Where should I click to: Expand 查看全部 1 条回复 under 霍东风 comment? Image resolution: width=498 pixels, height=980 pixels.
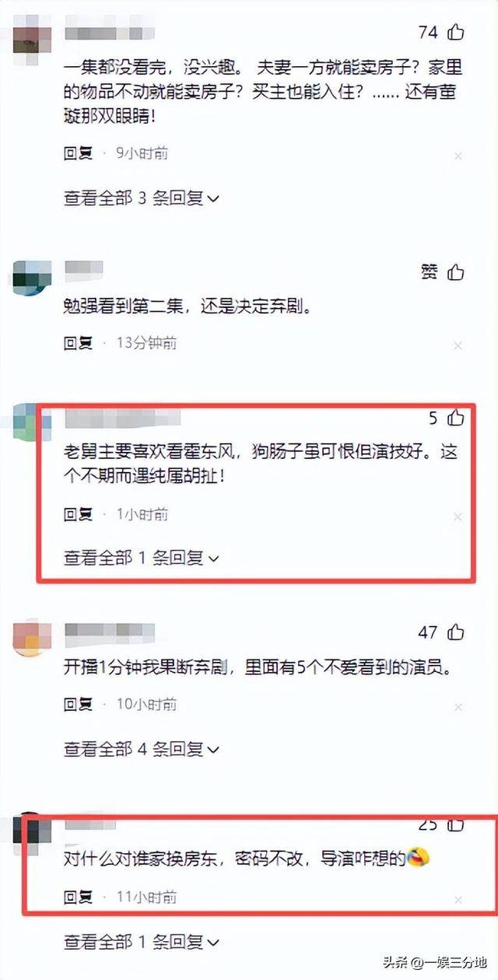(x=142, y=558)
